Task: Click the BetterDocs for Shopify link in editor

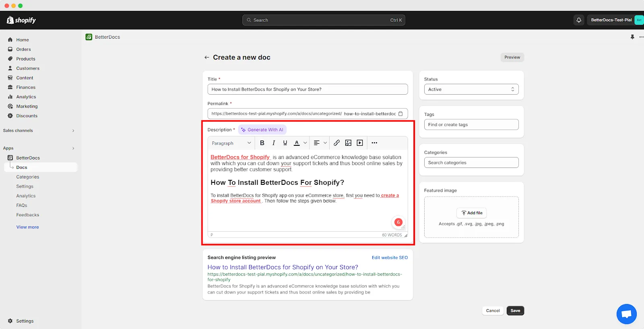Action: pyautogui.click(x=240, y=157)
